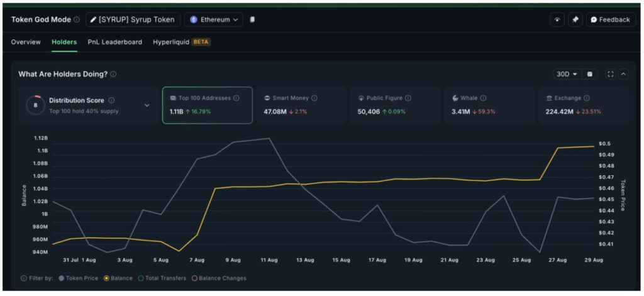Click the Feedback button
The height and width of the screenshot is (296, 644).
[610, 19]
